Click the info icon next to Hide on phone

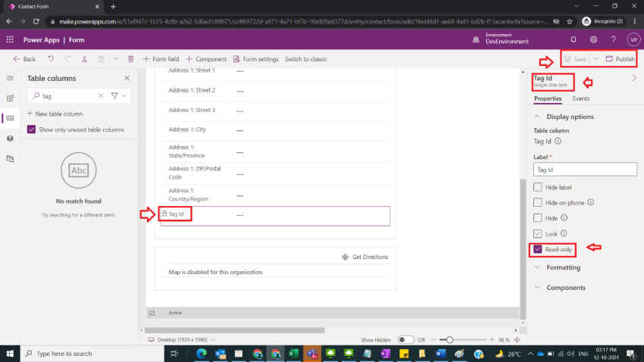[x=591, y=202]
